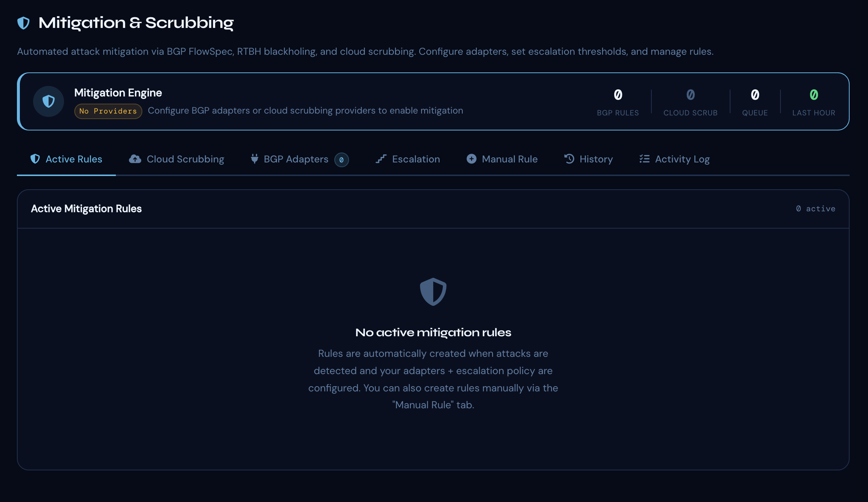Click the plug icon on BGP Adapters tab
Viewport: 868px width, 502px height.
[x=254, y=159]
